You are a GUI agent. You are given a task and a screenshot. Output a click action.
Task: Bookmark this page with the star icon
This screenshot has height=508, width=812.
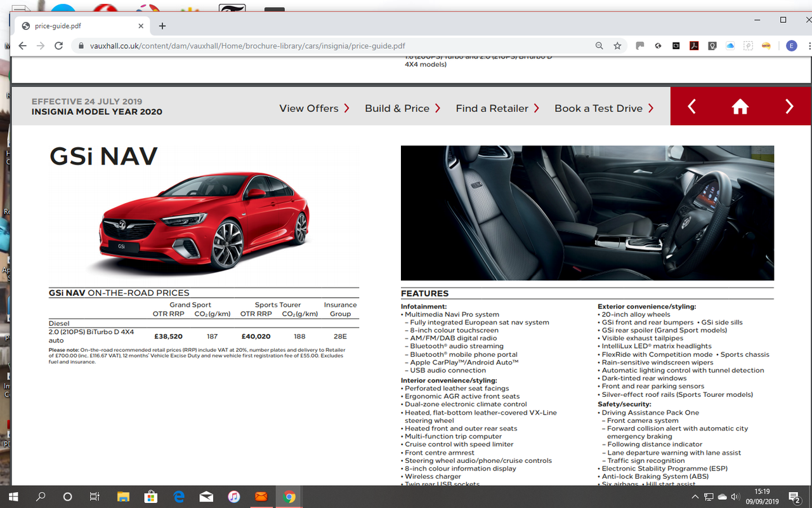click(617, 46)
